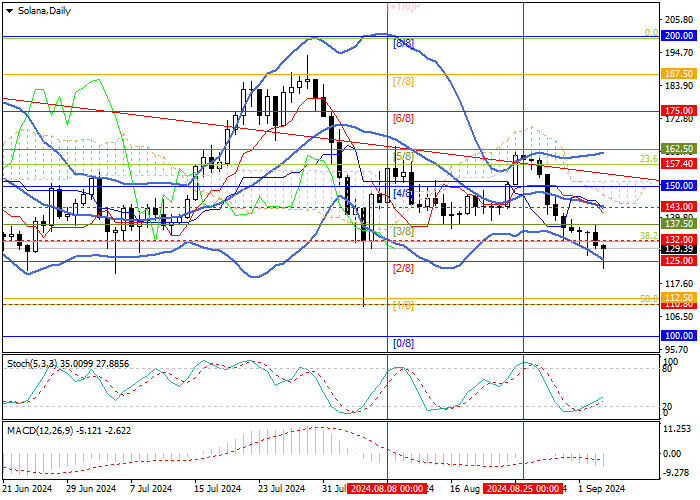Click the 7 Jul 2024 date on time axis
The image size is (700, 500).
pyautogui.click(x=150, y=488)
